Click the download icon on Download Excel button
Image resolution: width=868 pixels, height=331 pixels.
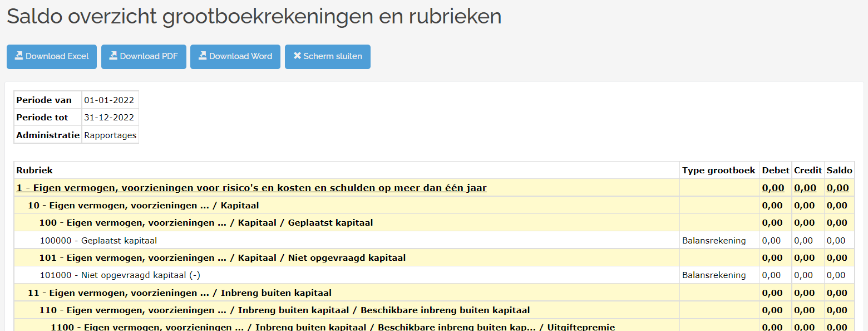click(x=19, y=56)
